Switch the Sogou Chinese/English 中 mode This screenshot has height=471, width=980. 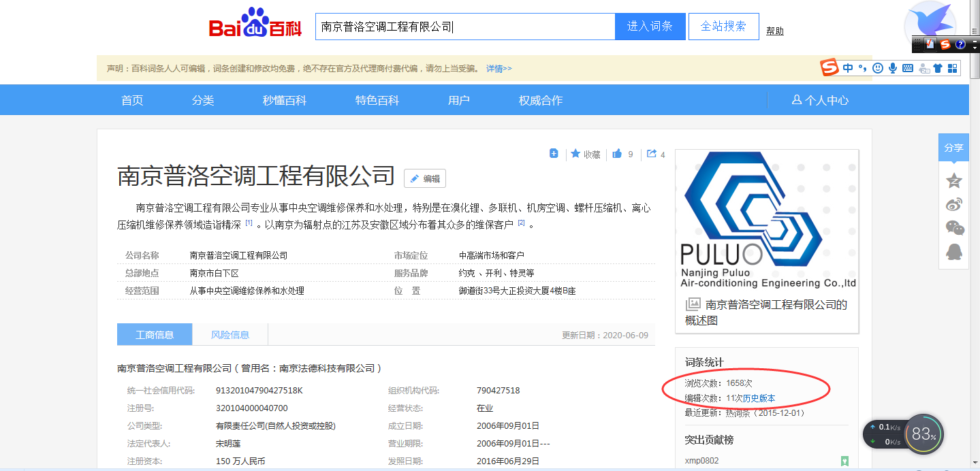pos(848,68)
